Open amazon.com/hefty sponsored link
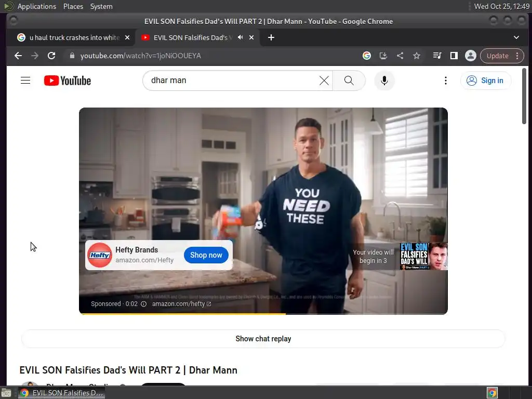This screenshot has width=532, height=399. [x=181, y=303]
